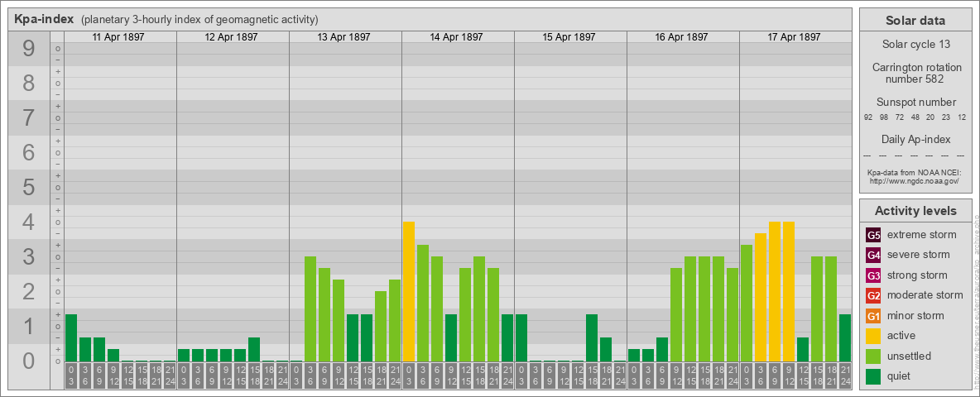Click the Daily Ap-index label
980x397 pixels.
[x=915, y=139]
